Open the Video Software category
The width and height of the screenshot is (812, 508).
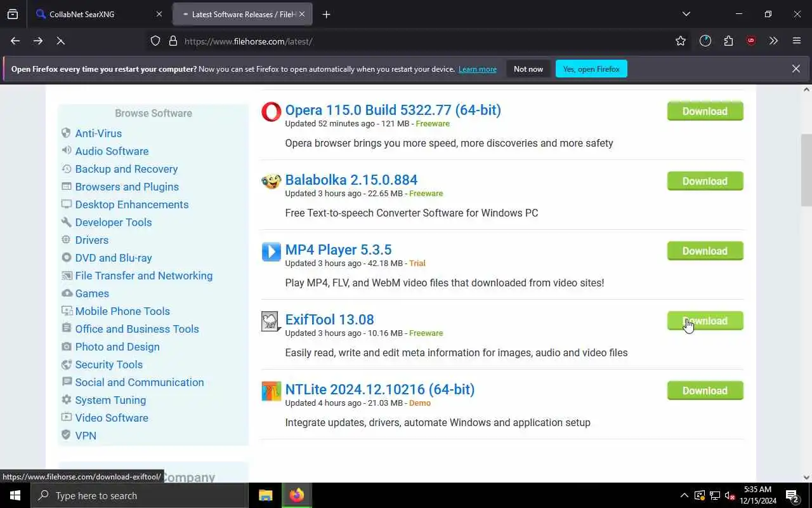point(112,418)
